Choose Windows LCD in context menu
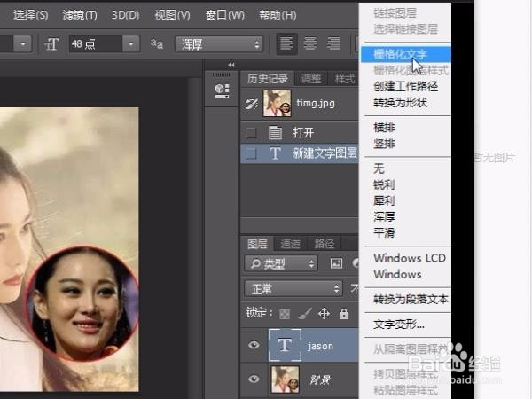This screenshot has height=399, width=532. tap(406, 258)
